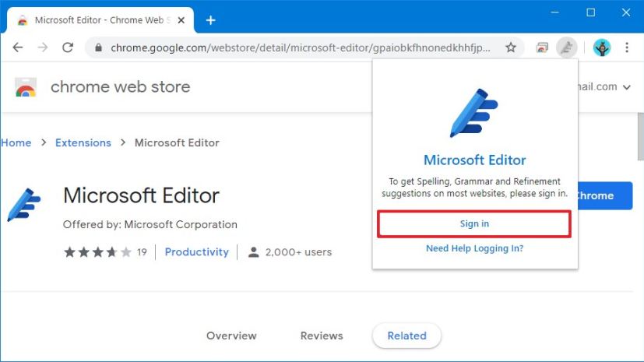Click the users person icon
Image resolution: width=644 pixels, height=362 pixels.
tap(254, 252)
